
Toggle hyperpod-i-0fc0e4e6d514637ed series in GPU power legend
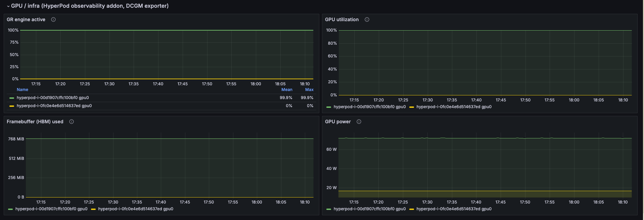(454, 209)
